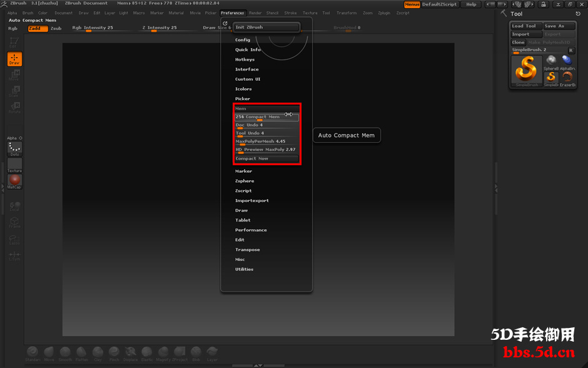Screen dimensions: 588x368
Task: Activate the Scale mode icon
Action: [14, 91]
